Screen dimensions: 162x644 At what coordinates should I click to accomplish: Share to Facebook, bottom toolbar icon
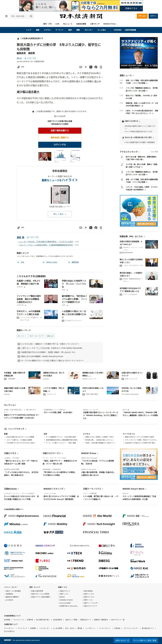pyautogui.click(x=96, y=228)
